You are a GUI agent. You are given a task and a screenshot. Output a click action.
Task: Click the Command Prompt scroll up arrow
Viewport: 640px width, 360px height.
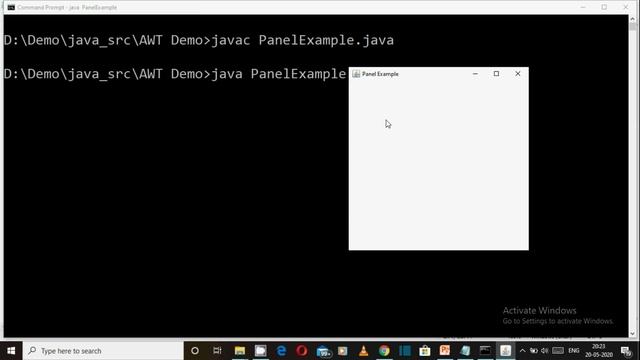(x=633, y=18)
